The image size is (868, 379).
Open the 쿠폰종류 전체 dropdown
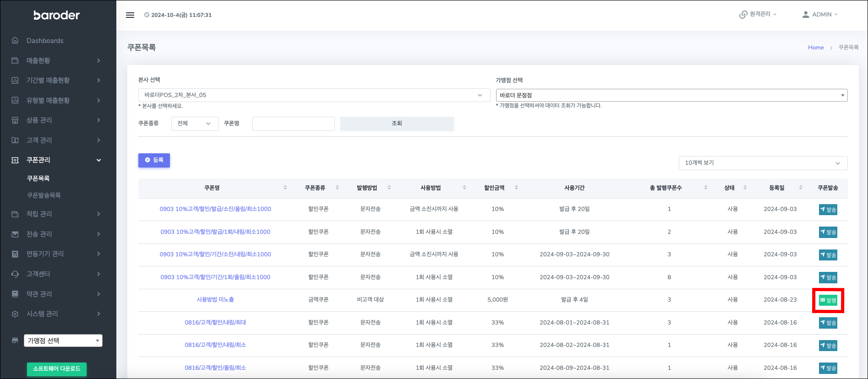pos(194,124)
